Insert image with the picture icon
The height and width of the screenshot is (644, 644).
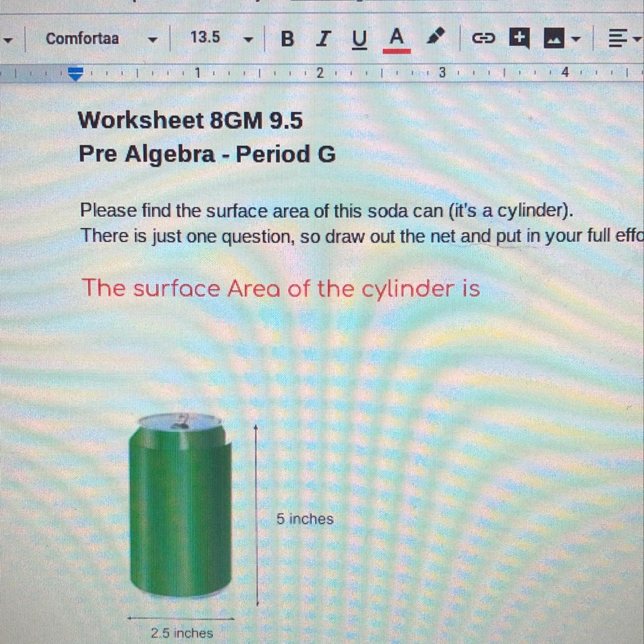(553, 39)
